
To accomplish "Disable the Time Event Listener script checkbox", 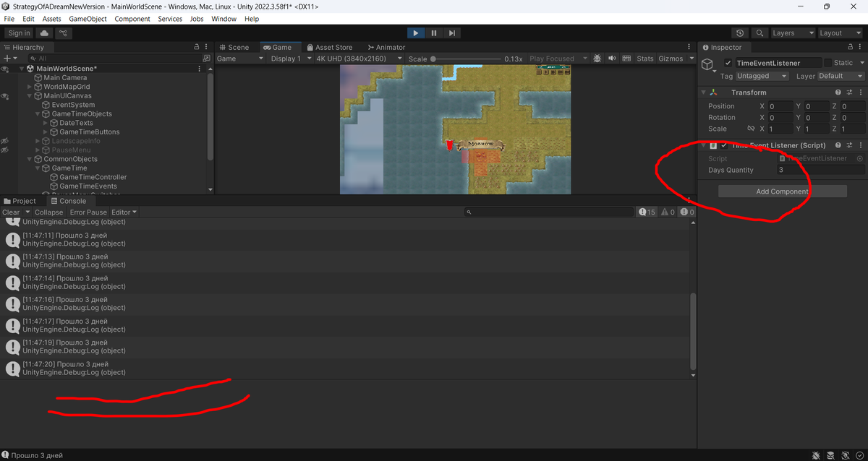I will pos(723,145).
